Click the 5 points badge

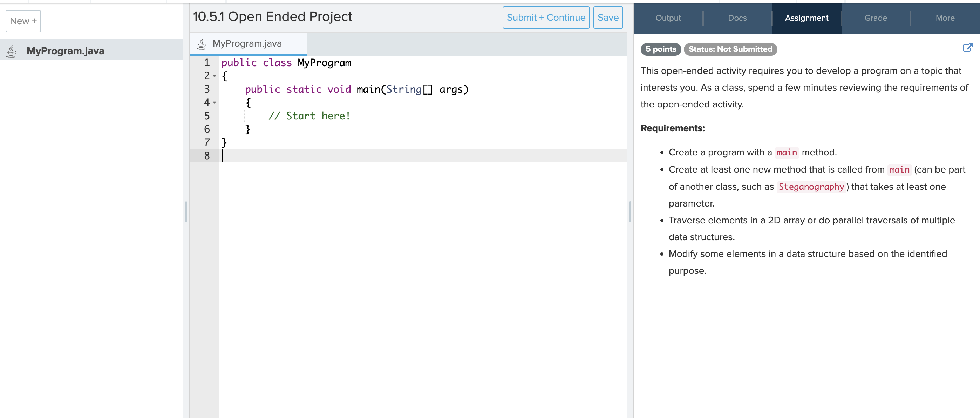[660, 49]
